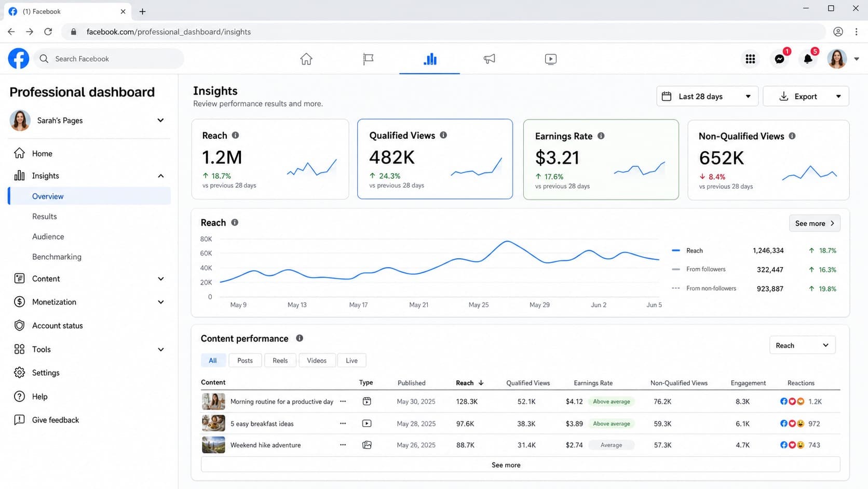The image size is (868, 489).
Task: Click photo type icon on Weekend hike row
Action: point(367,445)
